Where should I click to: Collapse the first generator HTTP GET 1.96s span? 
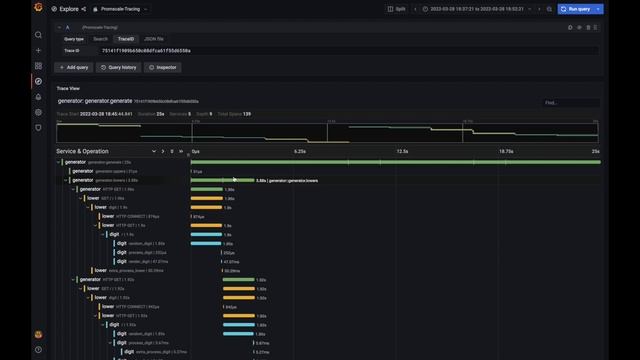click(73, 189)
